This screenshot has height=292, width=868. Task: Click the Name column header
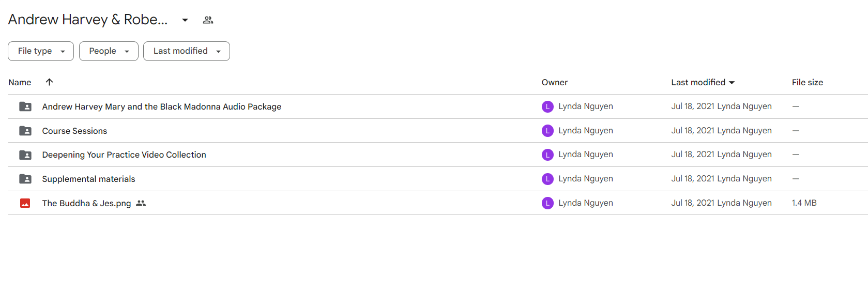(20, 83)
